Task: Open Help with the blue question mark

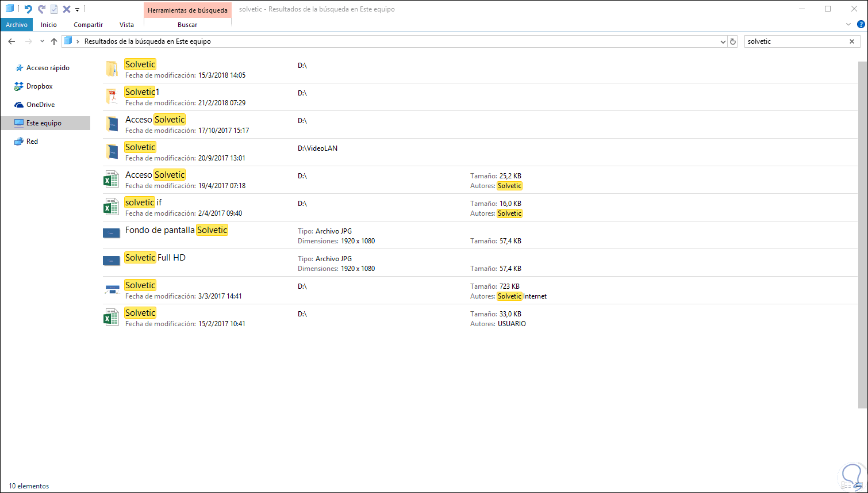Action: 861,25
